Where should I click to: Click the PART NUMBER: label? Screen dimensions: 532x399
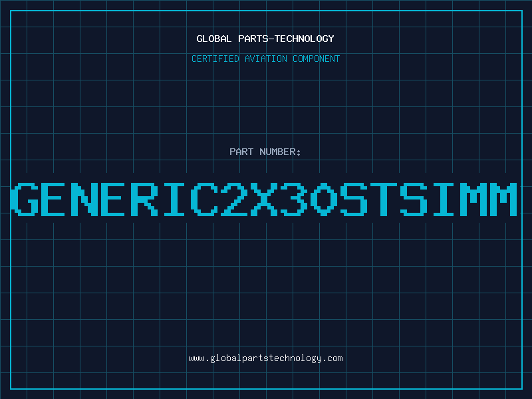265,152
